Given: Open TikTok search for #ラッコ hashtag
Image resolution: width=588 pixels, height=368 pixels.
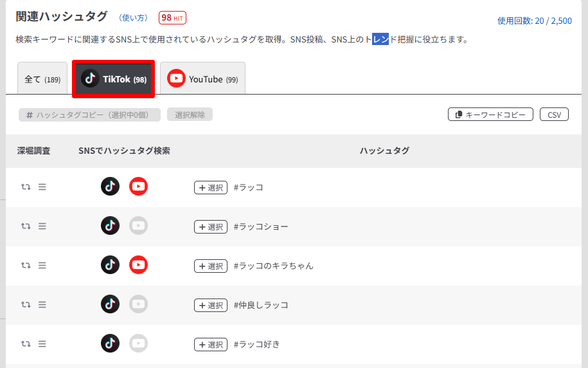Looking at the screenshot, I should (110, 187).
